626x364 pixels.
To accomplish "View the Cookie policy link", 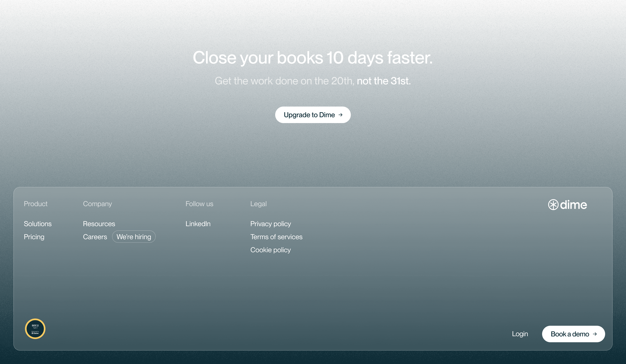I will point(270,250).
